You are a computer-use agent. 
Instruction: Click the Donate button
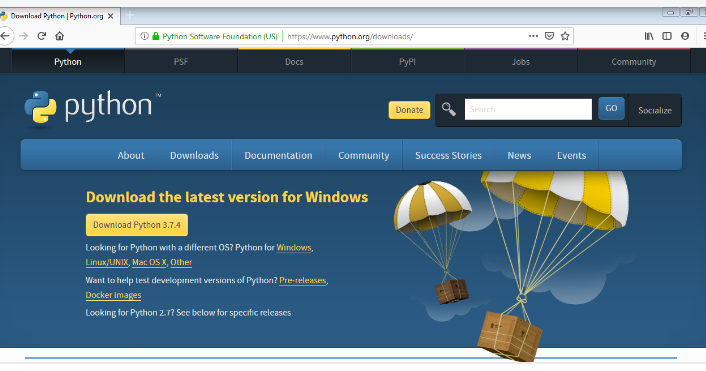point(409,110)
